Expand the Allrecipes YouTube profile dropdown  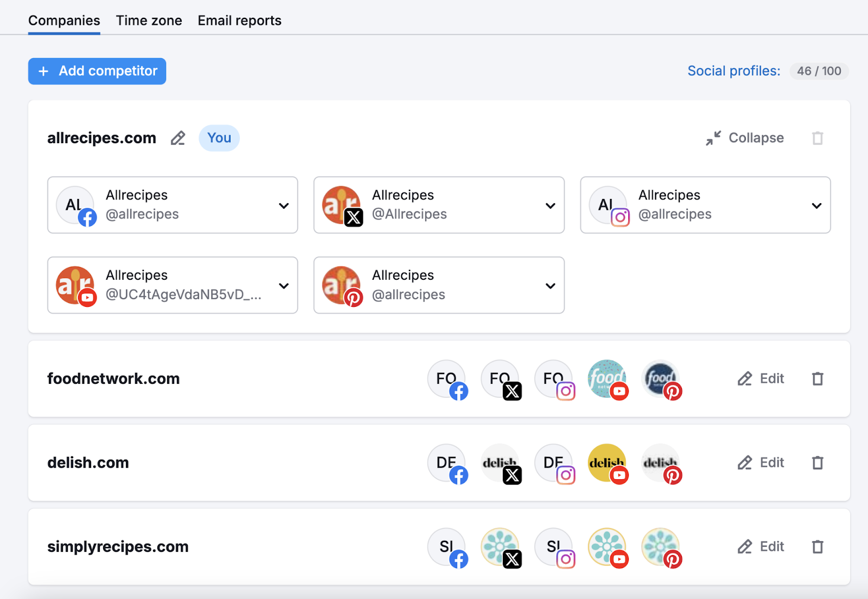point(284,286)
